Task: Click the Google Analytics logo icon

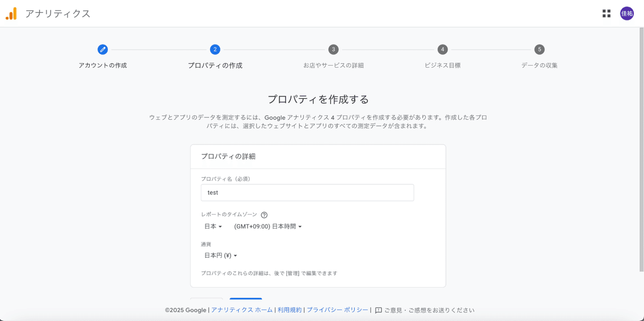Action: click(x=11, y=13)
